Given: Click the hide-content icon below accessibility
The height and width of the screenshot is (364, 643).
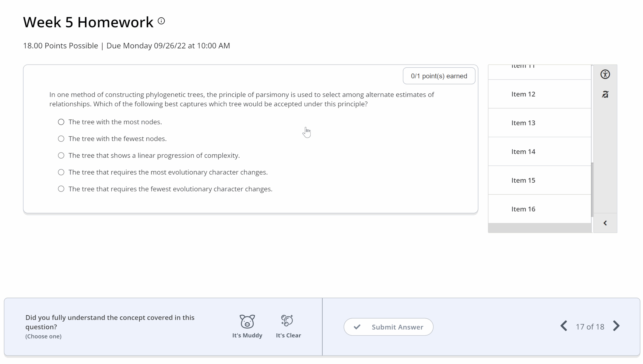Looking at the screenshot, I should 605,94.
